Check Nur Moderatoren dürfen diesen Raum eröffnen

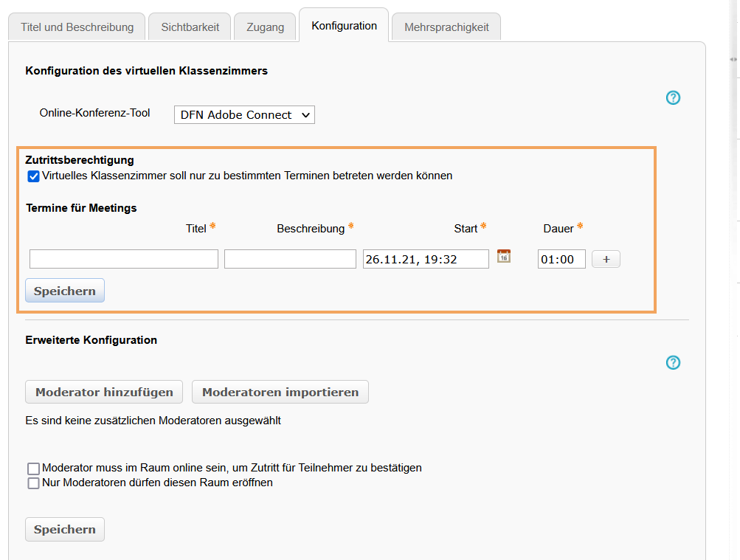pos(33,483)
